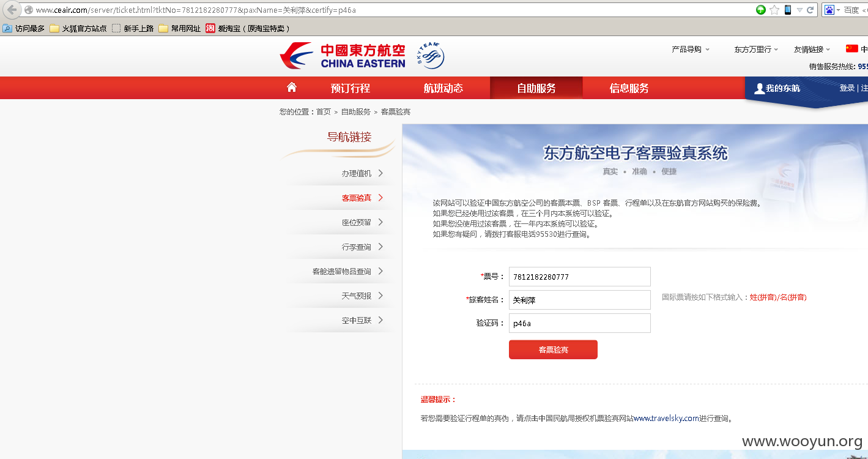Viewport: 868px width, 459px height.
Task: Open the address bar history dropdown arrow
Action: point(799,10)
